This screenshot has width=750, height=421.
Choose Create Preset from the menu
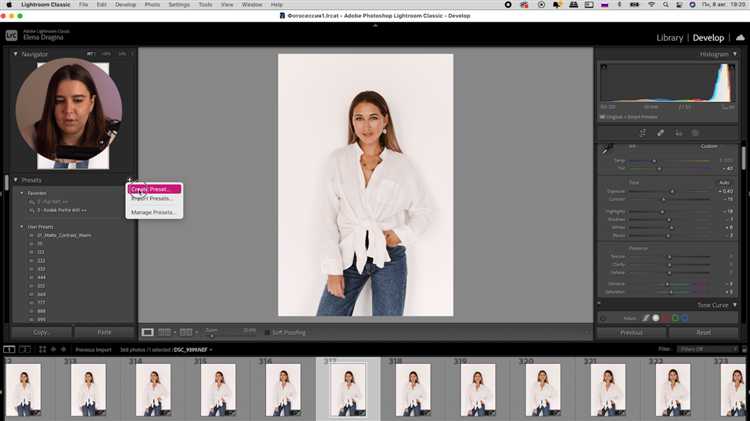(x=153, y=188)
